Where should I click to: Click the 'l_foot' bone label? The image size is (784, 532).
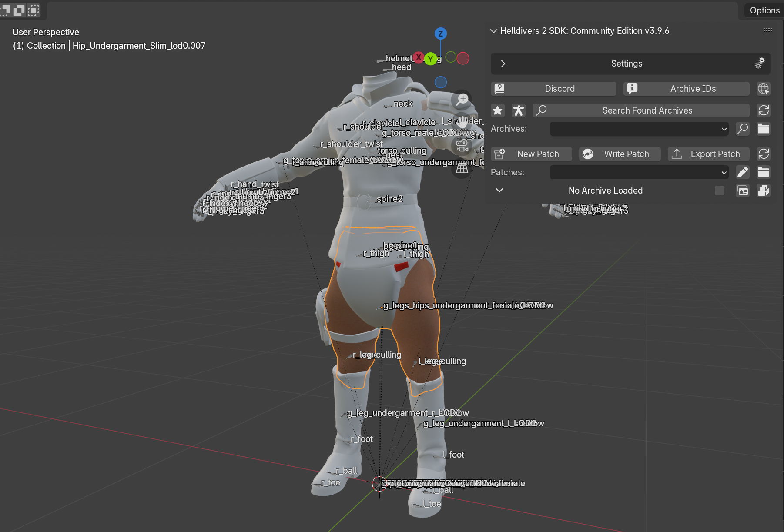point(453,455)
